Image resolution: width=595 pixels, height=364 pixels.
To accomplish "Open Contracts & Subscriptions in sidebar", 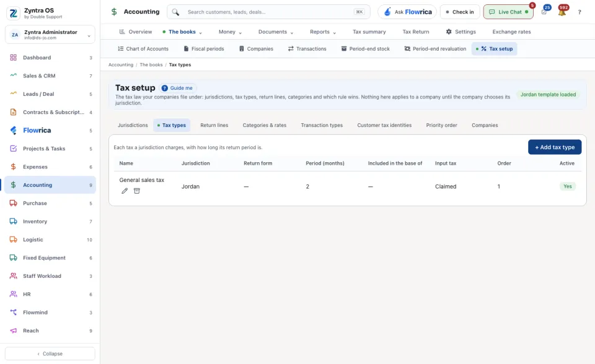I will tap(50, 112).
